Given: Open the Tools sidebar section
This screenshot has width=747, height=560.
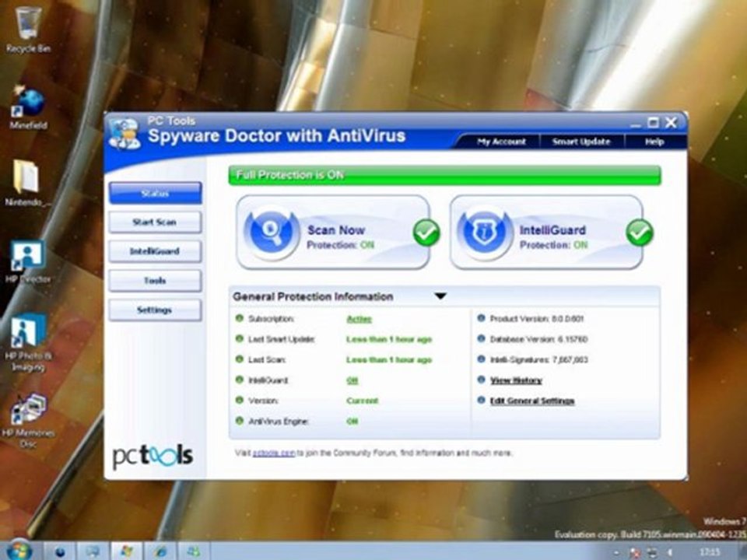Looking at the screenshot, I should 156,281.
